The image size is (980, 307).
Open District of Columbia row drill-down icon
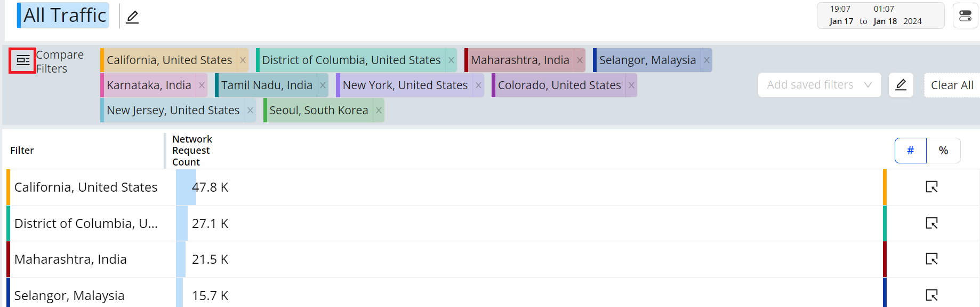coord(931,223)
